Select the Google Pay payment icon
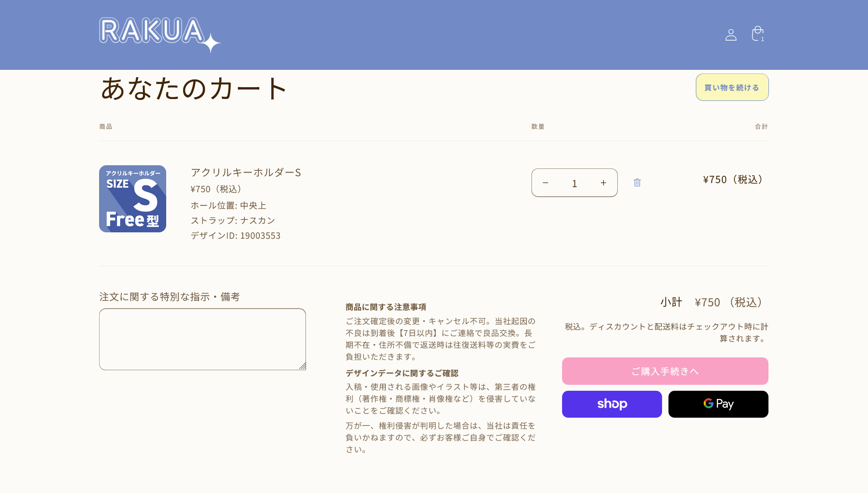The image size is (868, 493). [718, 404]
